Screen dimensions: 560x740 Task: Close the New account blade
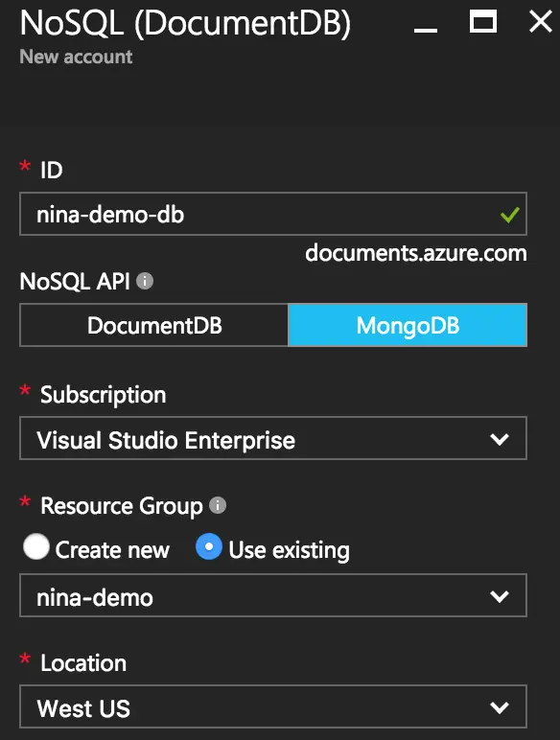tap(540, 22)
